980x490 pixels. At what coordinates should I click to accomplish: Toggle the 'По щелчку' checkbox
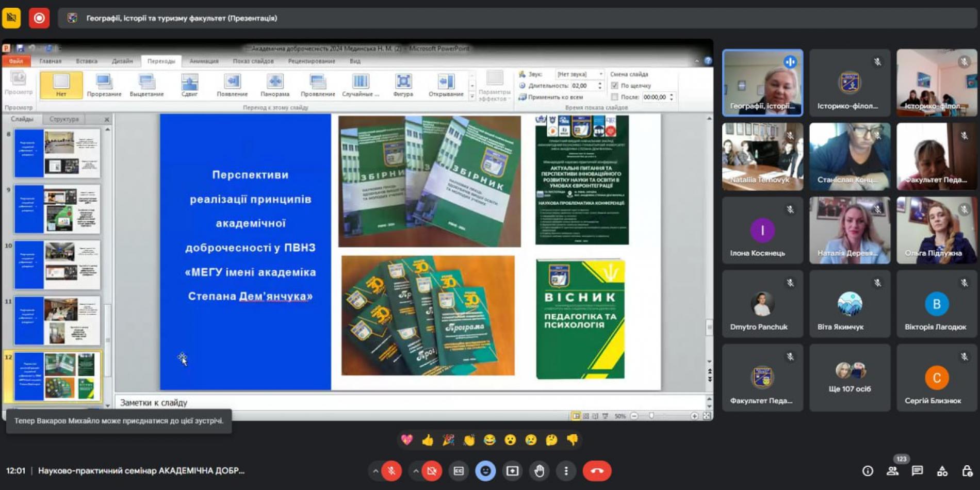[x=614, y=86]
